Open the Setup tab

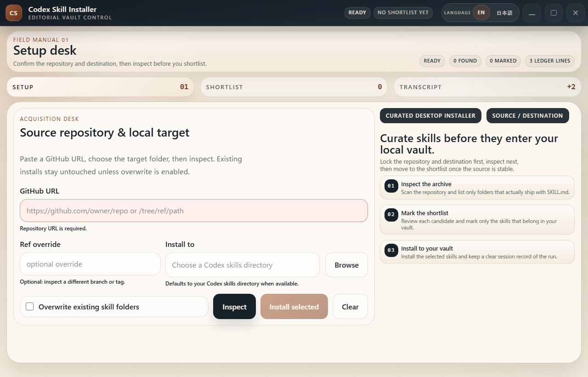pos(100,87)
